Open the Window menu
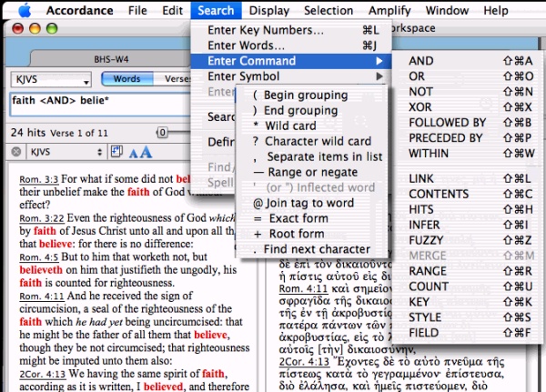Viewport: 546px width, 392px height. coord(447,10)
